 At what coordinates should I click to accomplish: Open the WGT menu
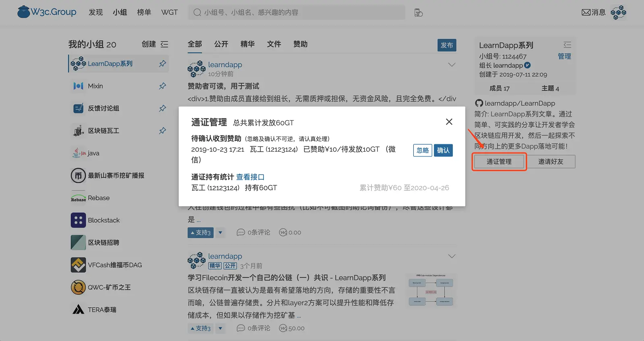pyautogui.click(x=169, y=12)
